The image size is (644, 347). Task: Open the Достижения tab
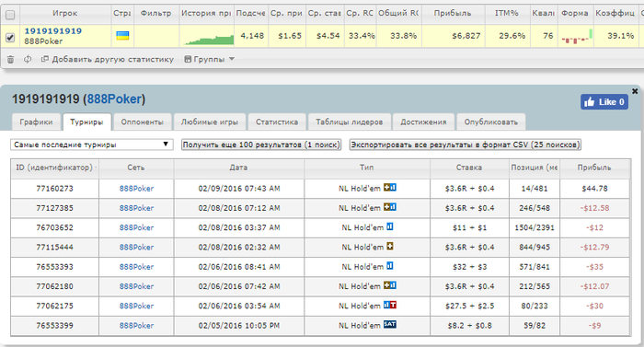coord(423,122)
